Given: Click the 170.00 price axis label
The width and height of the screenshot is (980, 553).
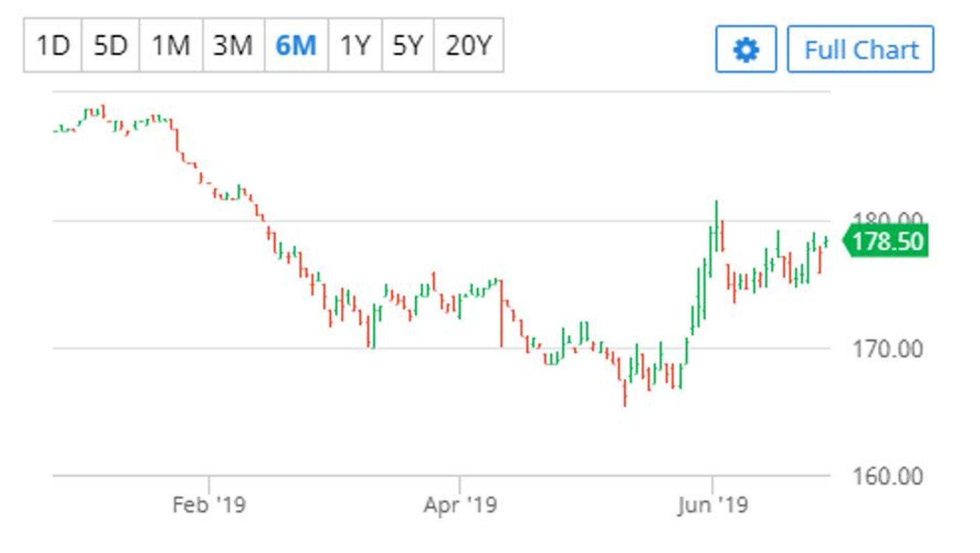Looking at the screenshot, I should coord(887,349).
